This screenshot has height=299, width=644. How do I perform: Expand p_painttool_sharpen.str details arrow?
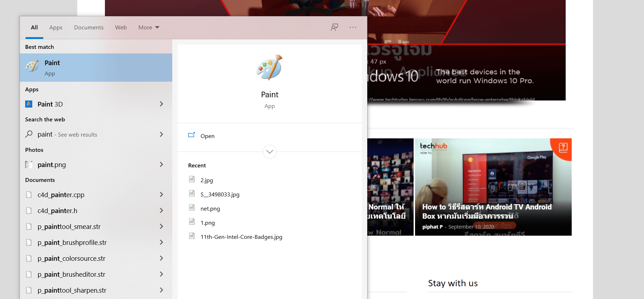point(161,290)
